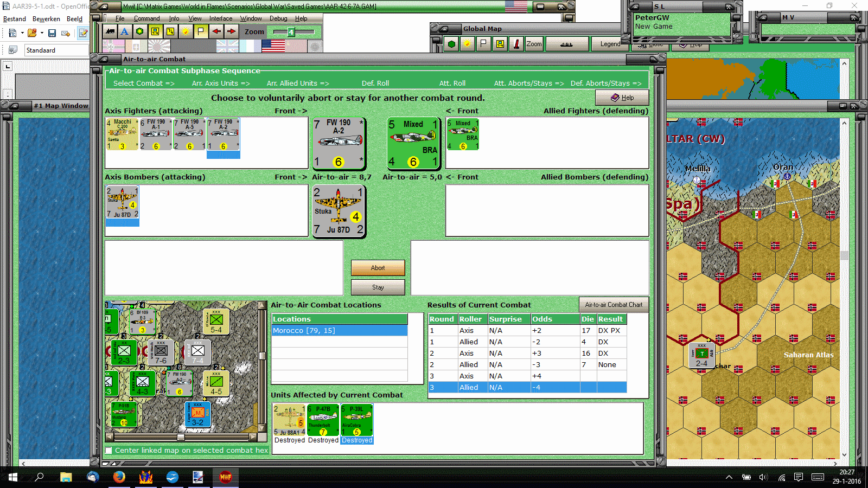Screen dimensions: 868x488
Task: Click the Legend button in Global Map
Action: coord(610,44)
